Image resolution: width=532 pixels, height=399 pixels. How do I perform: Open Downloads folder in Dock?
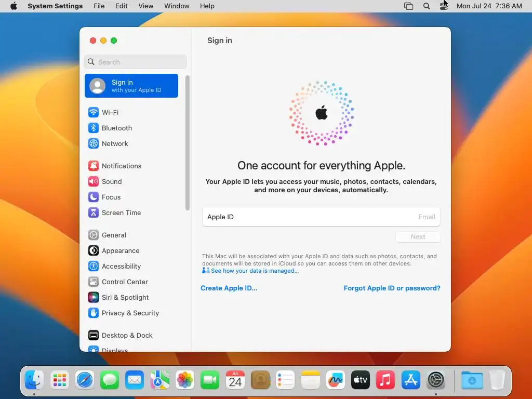[472, 380]
